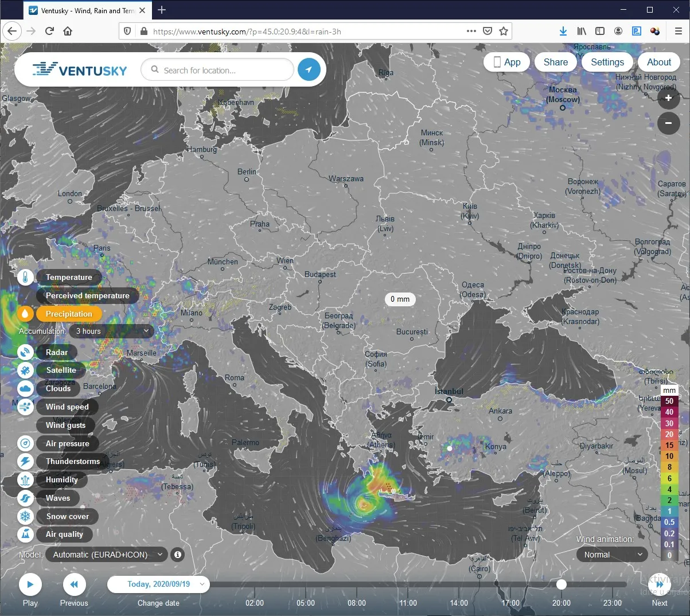The image size is (690, 616).
Task: Jump timeline to 08:00
Action: 357,603
